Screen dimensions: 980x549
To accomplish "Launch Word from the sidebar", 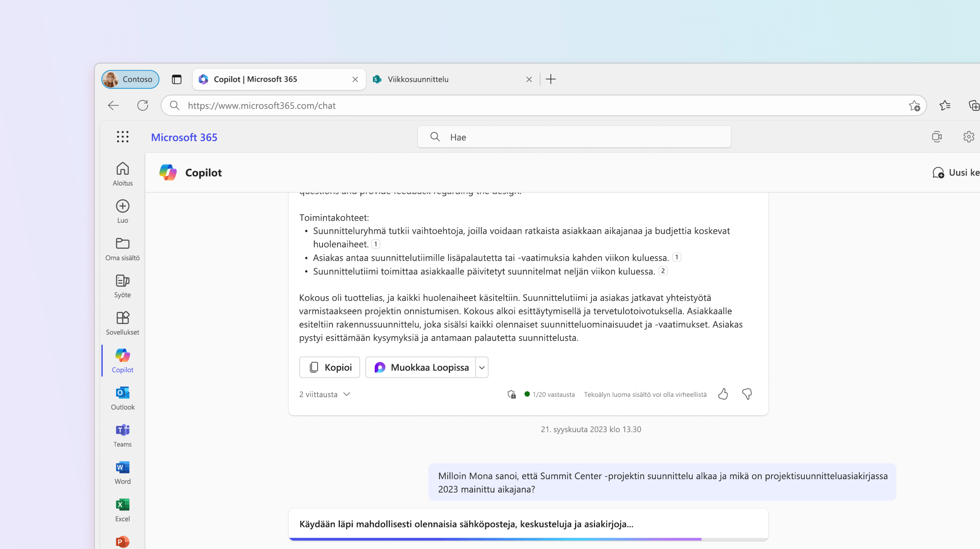I will [x=123, y=473].
